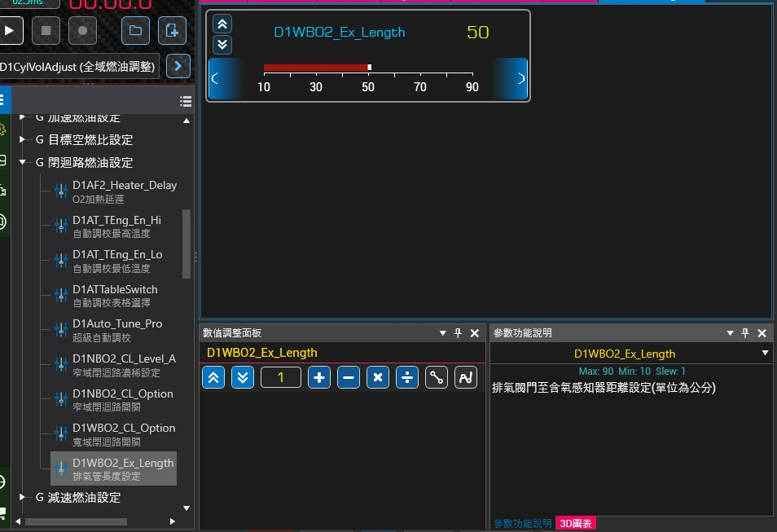This screenshot has width=777, height=532.
Task: Pin the 數值調整面板 panel
Action: coord(458,333)
